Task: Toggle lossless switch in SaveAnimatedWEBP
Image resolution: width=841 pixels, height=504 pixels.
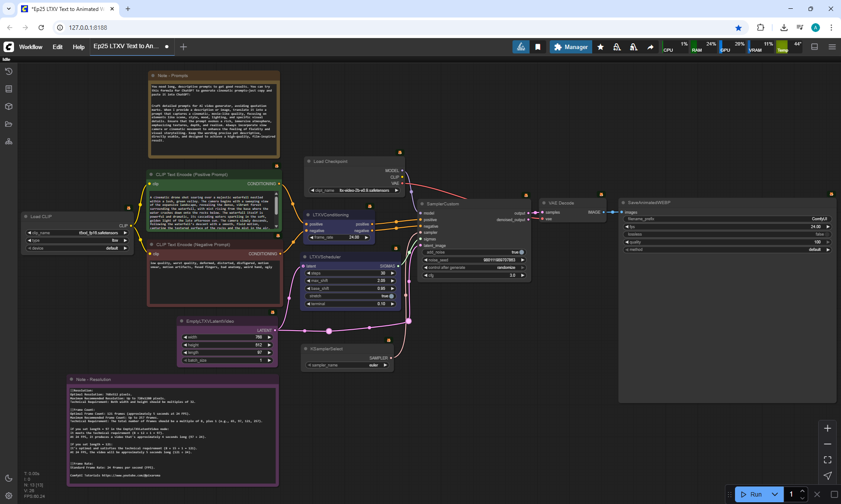Action: (827, 234)
